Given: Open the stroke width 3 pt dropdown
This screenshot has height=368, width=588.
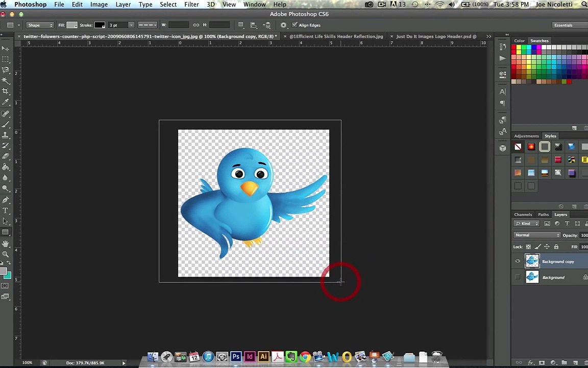Looking at the screenshot, I should [x=121, y=25].
